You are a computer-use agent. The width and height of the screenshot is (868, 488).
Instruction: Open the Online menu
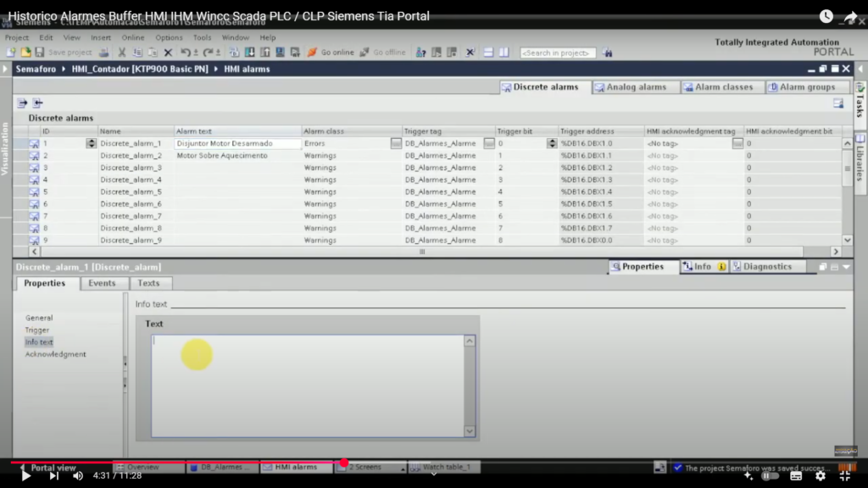click(x=133, y=37)
